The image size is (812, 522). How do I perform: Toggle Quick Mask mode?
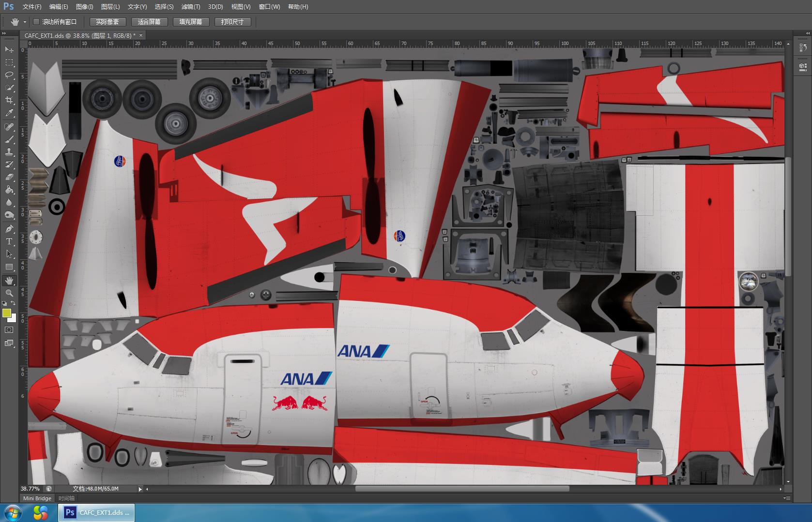click(x=9, y=330)
